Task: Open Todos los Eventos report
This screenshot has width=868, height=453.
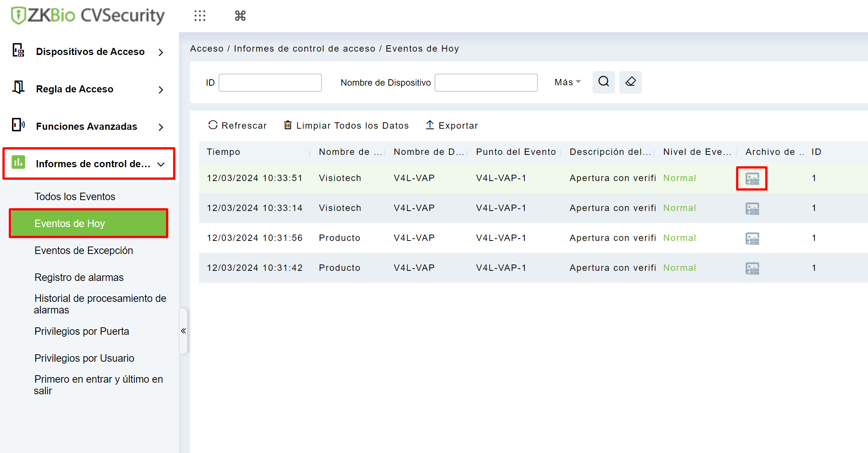Action: (75, 197)
